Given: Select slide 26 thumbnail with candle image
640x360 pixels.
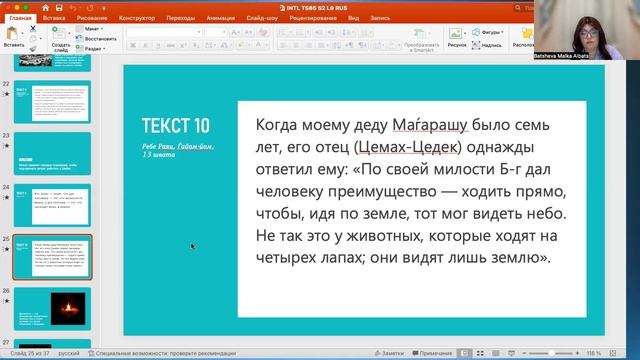Looking at the screenshot, I should click(x=52, y=309).
